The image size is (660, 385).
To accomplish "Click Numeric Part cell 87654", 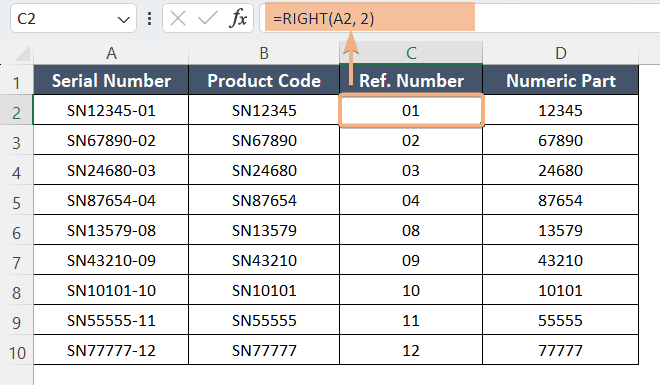I will coord(560,200).
